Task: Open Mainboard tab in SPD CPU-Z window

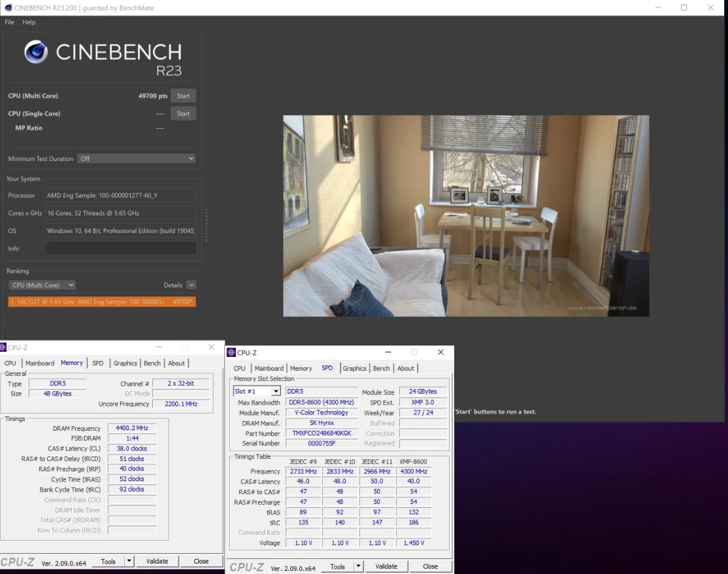Action: tap(269, 368)
